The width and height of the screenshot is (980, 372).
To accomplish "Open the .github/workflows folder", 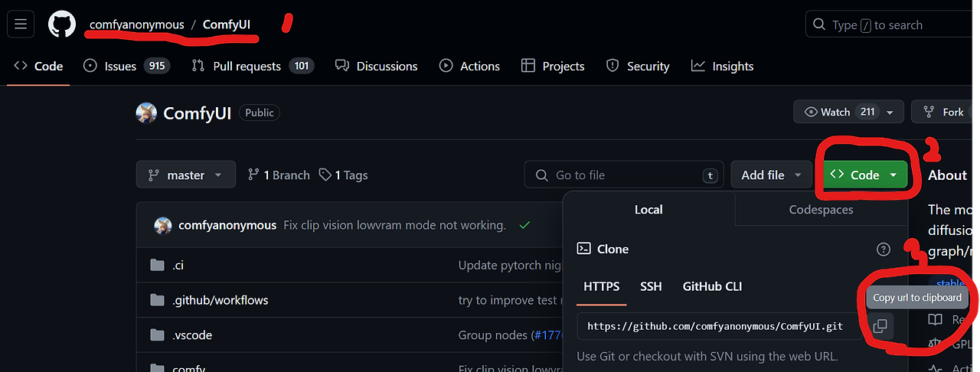I will 220,300.
